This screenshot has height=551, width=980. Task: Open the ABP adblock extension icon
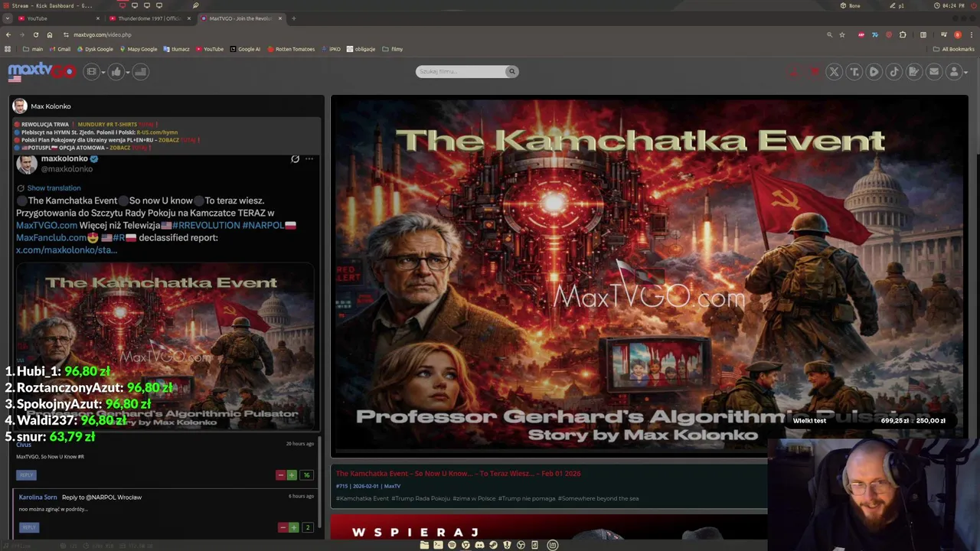pyautogui.click(x=861, y=34)
